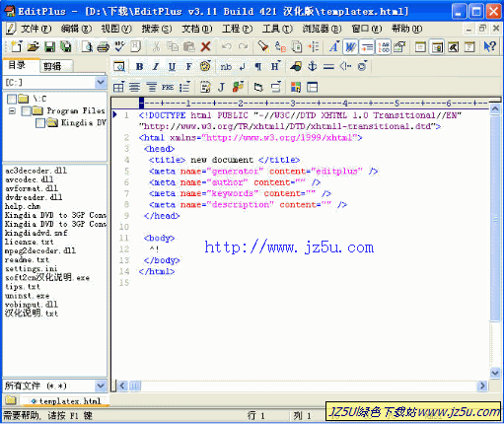Click the paragraph mark icon
The width and height of the screenshot is (504, 424).
point(258,67)
